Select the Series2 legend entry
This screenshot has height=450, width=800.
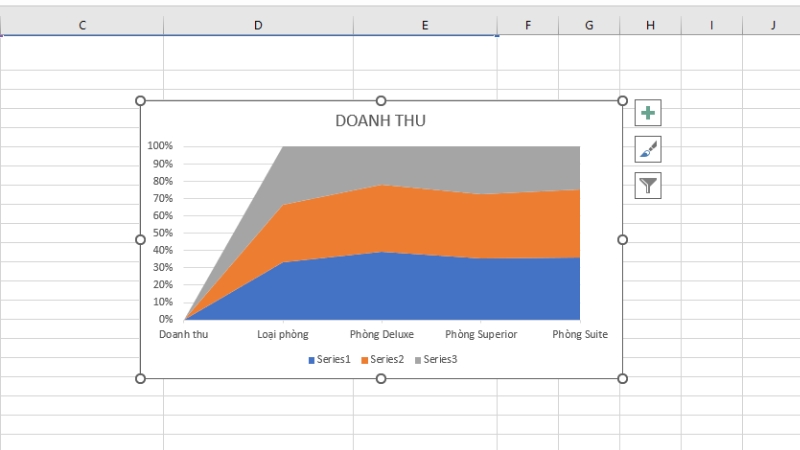(387, 359)
